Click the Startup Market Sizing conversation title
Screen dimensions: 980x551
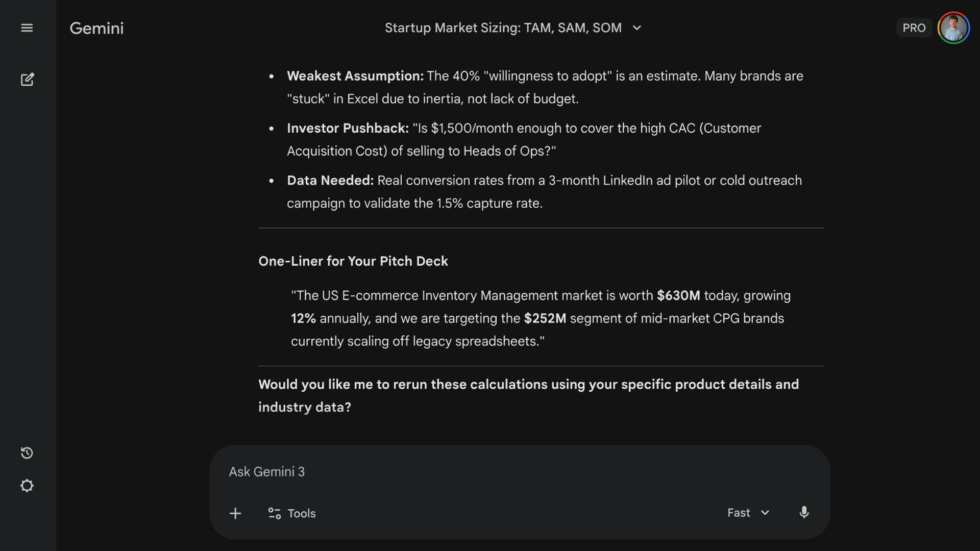[x=503, y=28]
